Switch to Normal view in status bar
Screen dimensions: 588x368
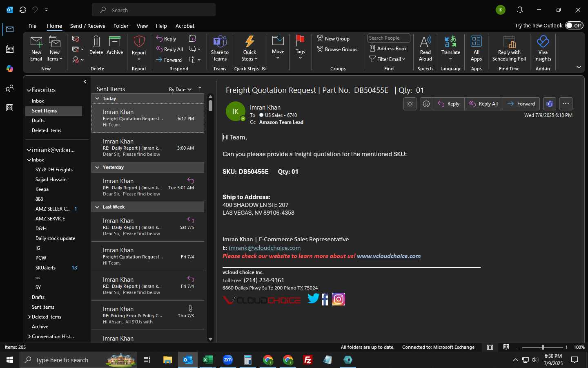click(x=490, y=347)
